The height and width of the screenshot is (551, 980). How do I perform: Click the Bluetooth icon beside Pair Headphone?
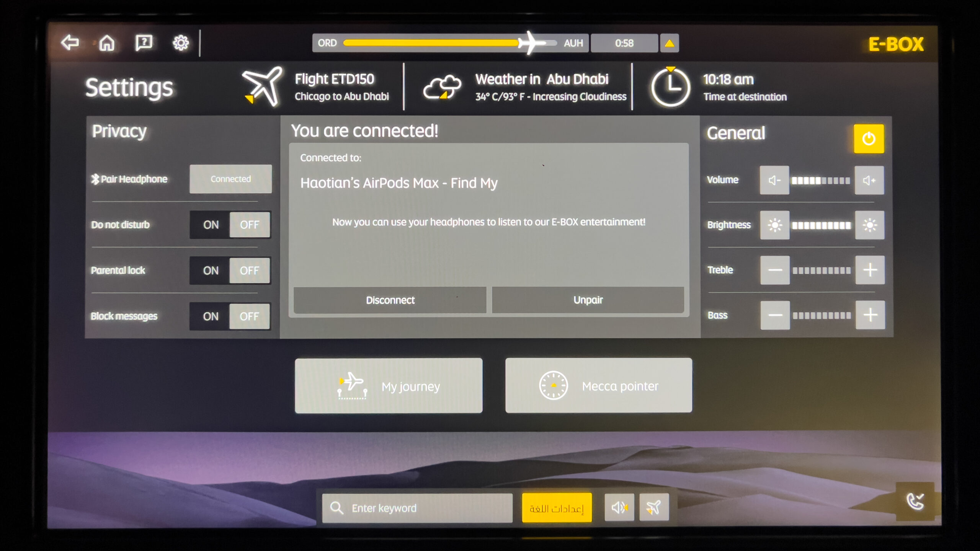[95, 179]
